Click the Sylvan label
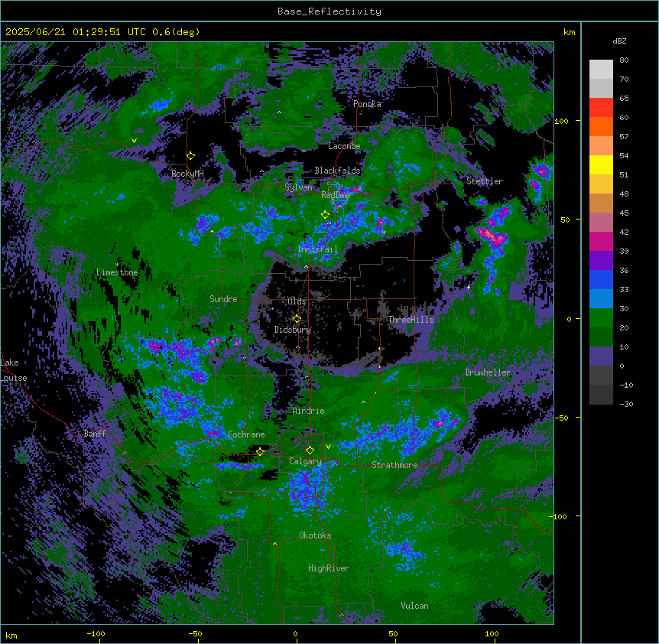The image size is (659, 644). coord(298,187)
